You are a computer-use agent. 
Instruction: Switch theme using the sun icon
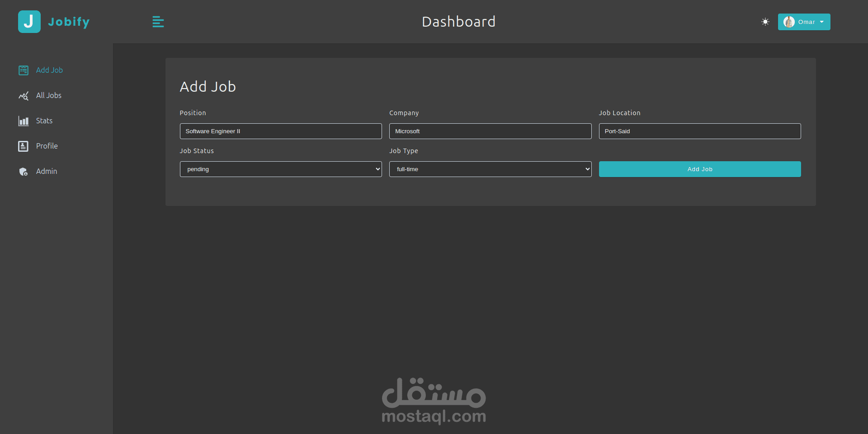pyautogui.click(x=765, y=22)
